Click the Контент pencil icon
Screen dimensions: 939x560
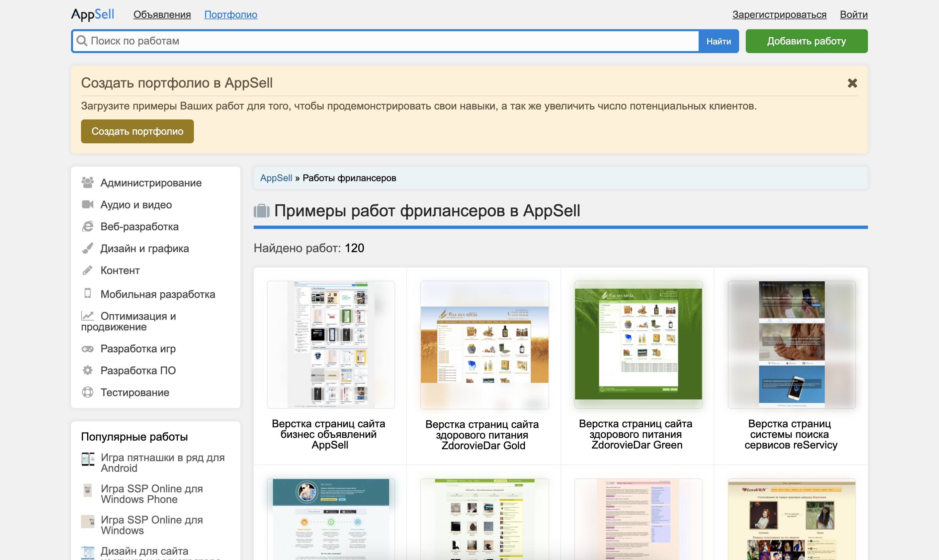(88, 270)
